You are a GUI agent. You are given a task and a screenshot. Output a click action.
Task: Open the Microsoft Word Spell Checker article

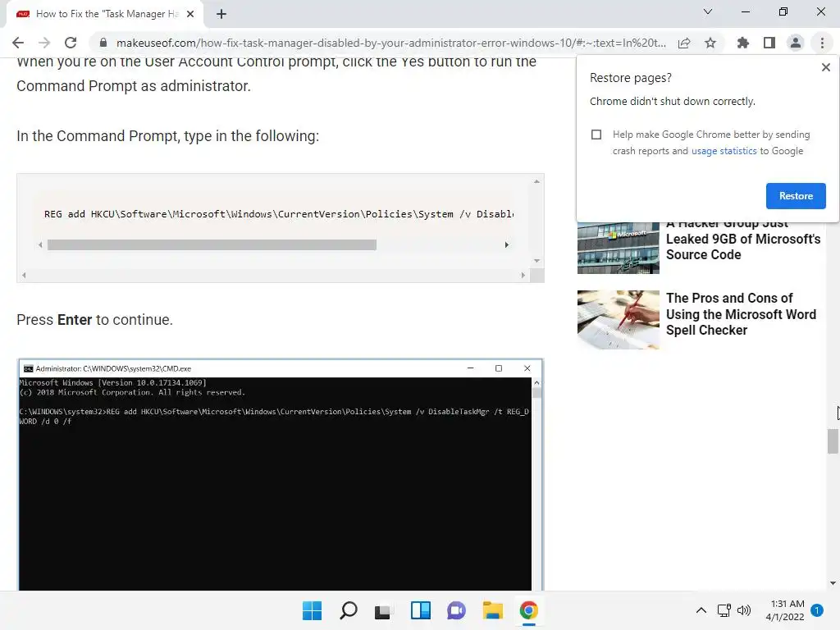click(x=741, y=314)
